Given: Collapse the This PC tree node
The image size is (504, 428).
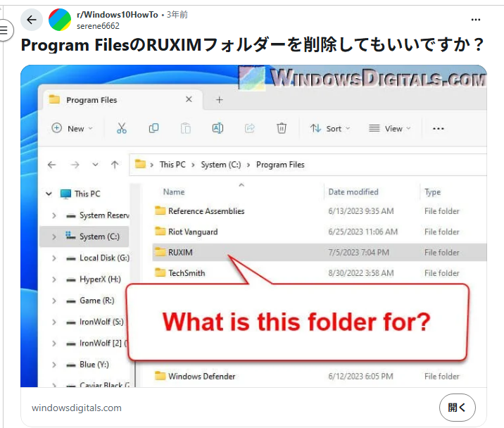Looking at the screenshot, I should 49,194.
